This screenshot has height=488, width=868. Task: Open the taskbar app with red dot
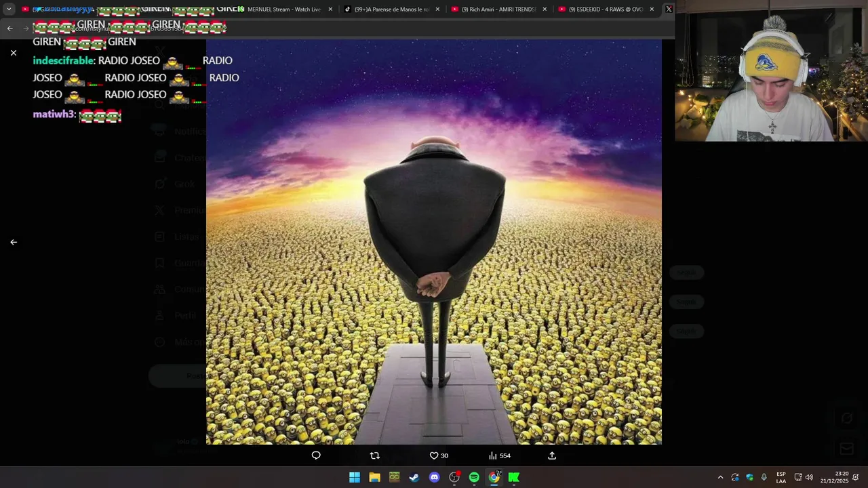[x=454, y=477]
